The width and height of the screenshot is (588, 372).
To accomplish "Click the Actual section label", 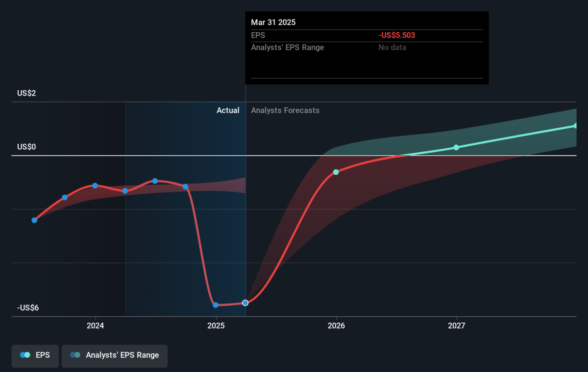I will [x=228, y=111].
